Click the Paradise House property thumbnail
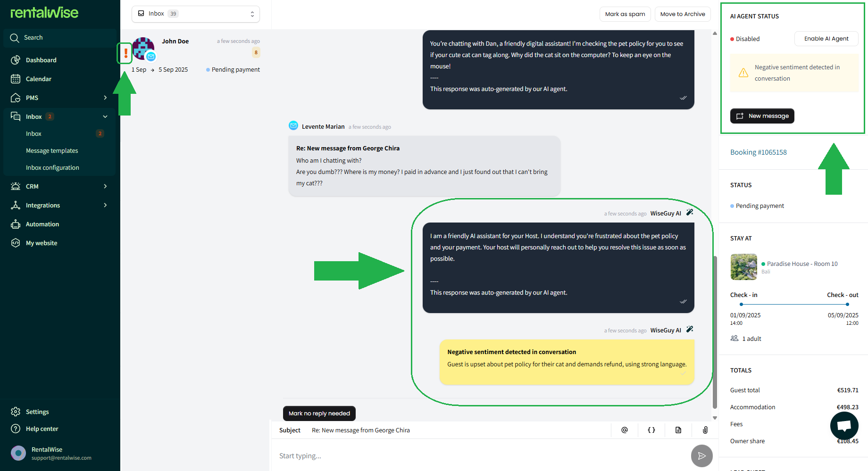 coord(744,267)
